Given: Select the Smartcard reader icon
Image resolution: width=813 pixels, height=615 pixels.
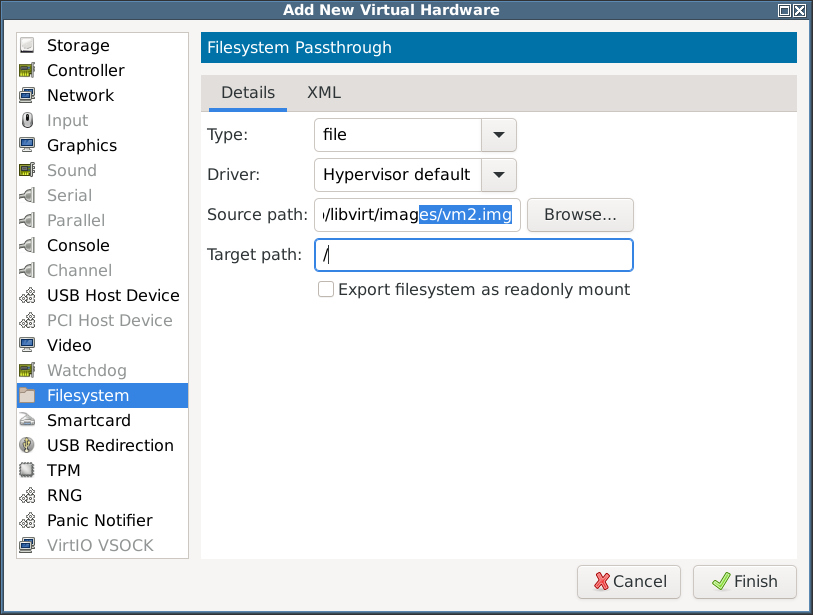Looking at the screenshot, I should (x=27, y=420).
